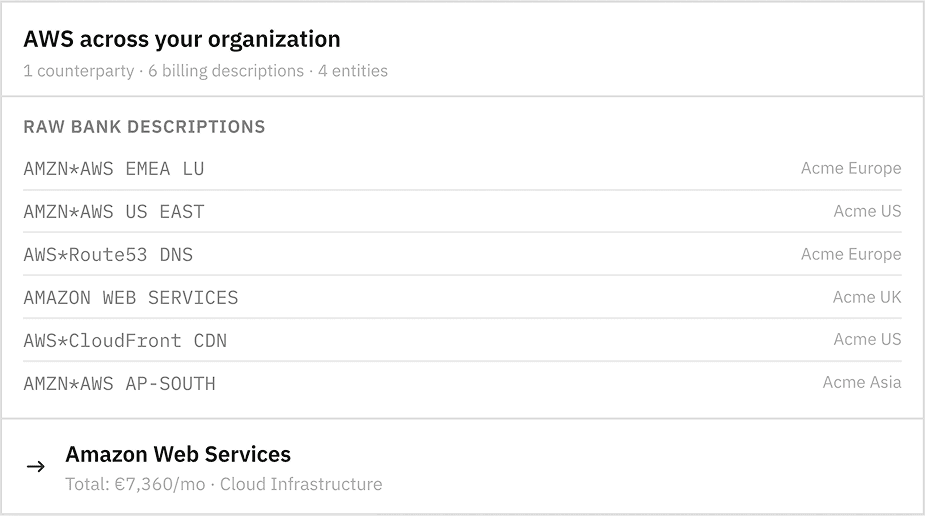Viewport: 925px width, 516px height.
Task: Click the AWS*Route53 DNS description
Action: pos(108,255)
